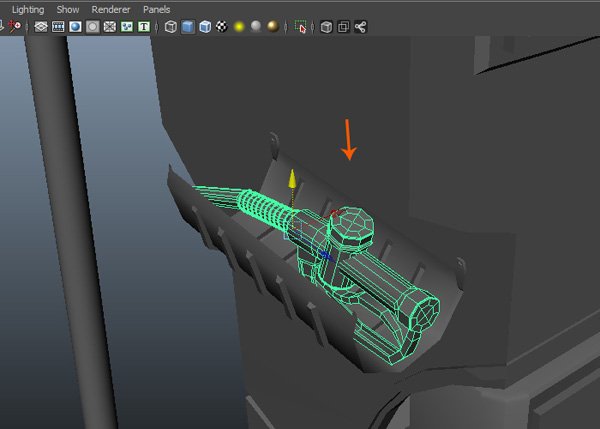The image size is (600, 429).
Task: Toggle the safe title T icon
Action: click(144, 27)
